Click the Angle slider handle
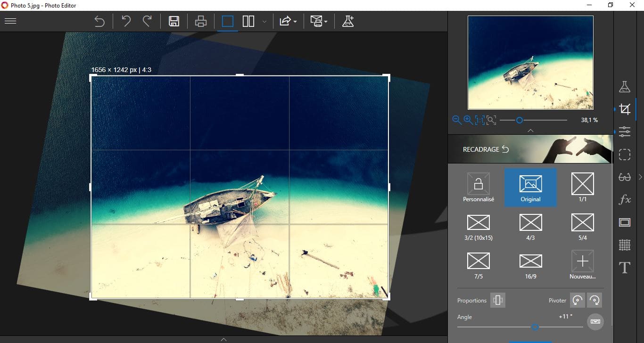Image resolution: width=644 pixels, height=343 pixels. pyautogui.click(x=535, y=327)
